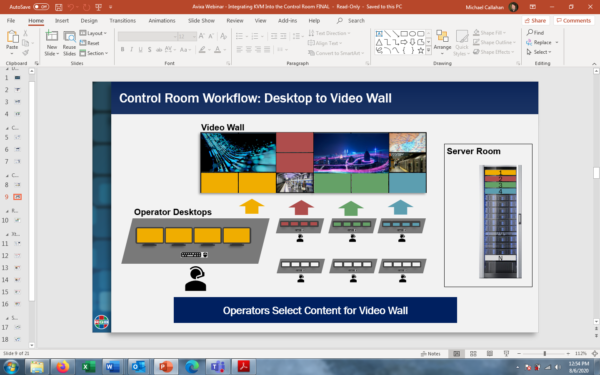Open the Quick Styles gallery
Viewport: 600px width, 375px height.
[461, 43]
